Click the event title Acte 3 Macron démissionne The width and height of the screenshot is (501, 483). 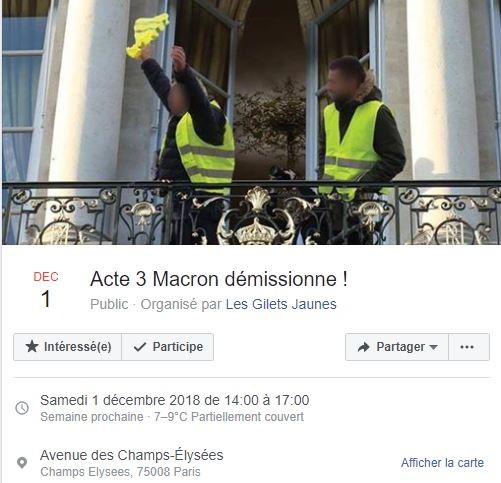(219, 279)
